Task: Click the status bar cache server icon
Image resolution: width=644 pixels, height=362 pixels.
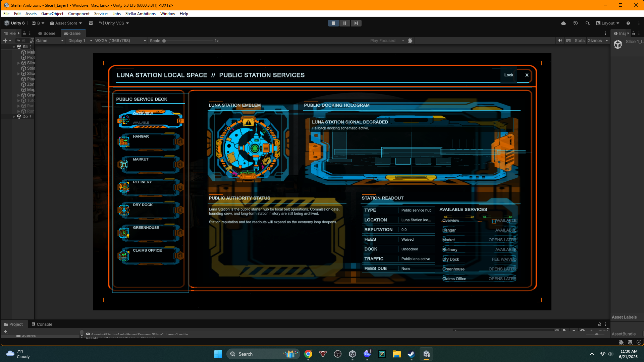Action: 630,342
